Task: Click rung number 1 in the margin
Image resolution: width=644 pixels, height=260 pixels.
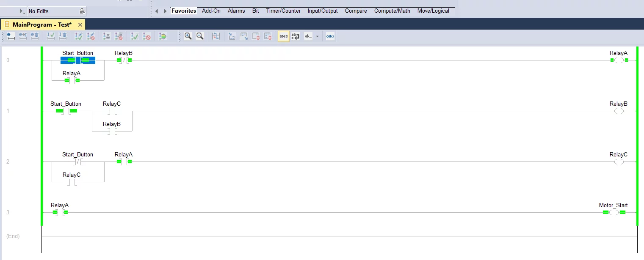Action: coord(8,111)
